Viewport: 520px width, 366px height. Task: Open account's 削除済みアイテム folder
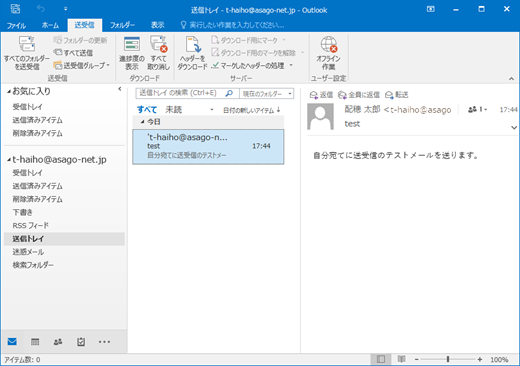tap(37, 199)
